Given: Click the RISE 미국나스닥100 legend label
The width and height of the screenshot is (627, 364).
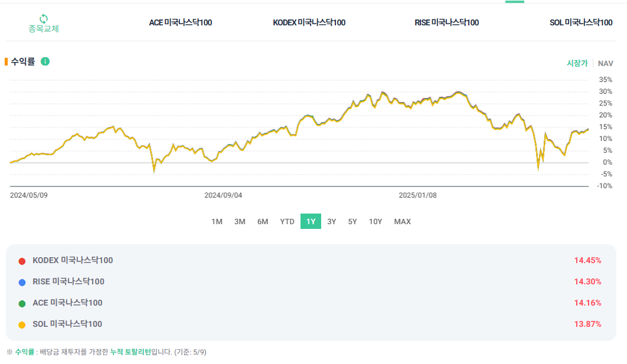Looking at the screenshot, I should coord(68,281).
